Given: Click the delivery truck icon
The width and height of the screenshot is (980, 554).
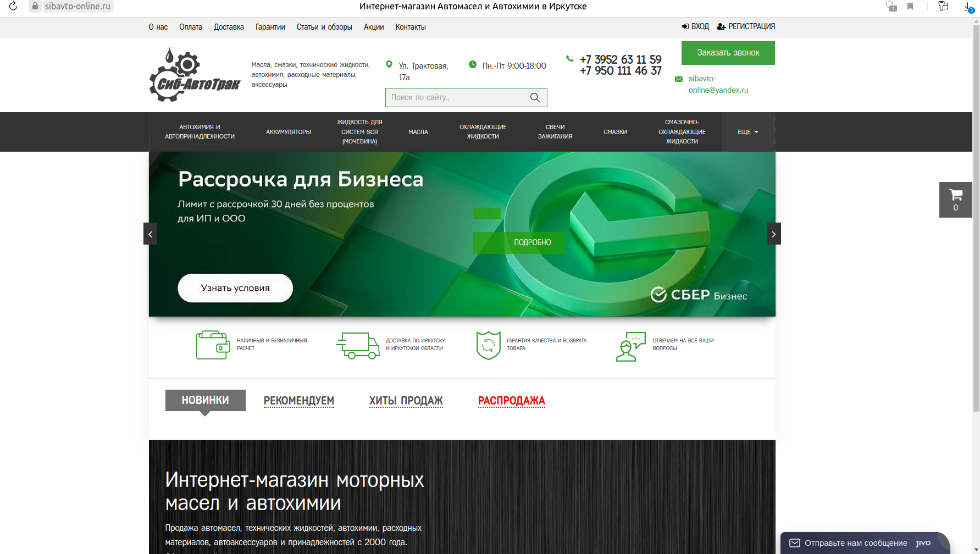Looking at the screenshot, I should [x=358, y=345].
